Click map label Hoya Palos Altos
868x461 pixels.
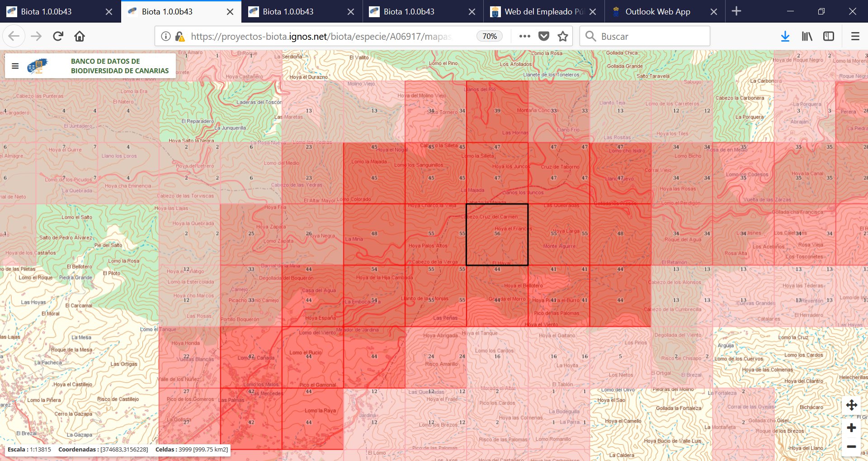[x=428, y=246]
